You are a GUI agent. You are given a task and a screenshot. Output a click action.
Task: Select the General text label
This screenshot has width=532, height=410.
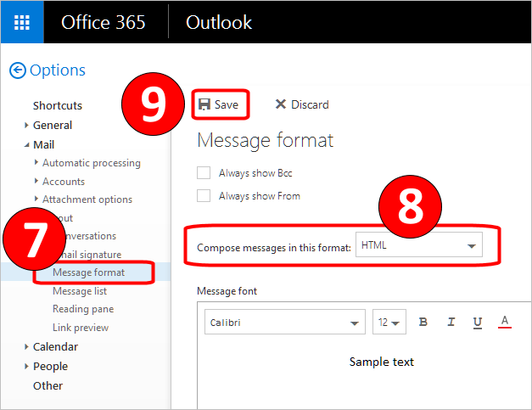(53, 126)
